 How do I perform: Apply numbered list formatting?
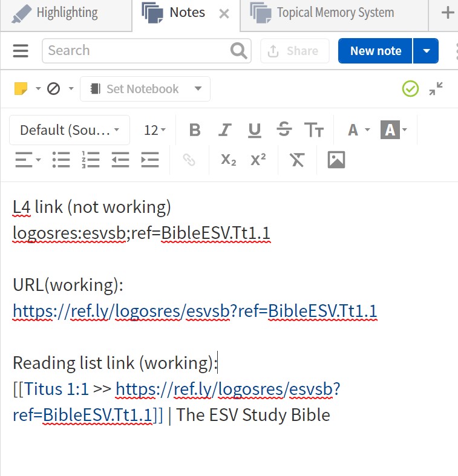[x=91, y=160]
